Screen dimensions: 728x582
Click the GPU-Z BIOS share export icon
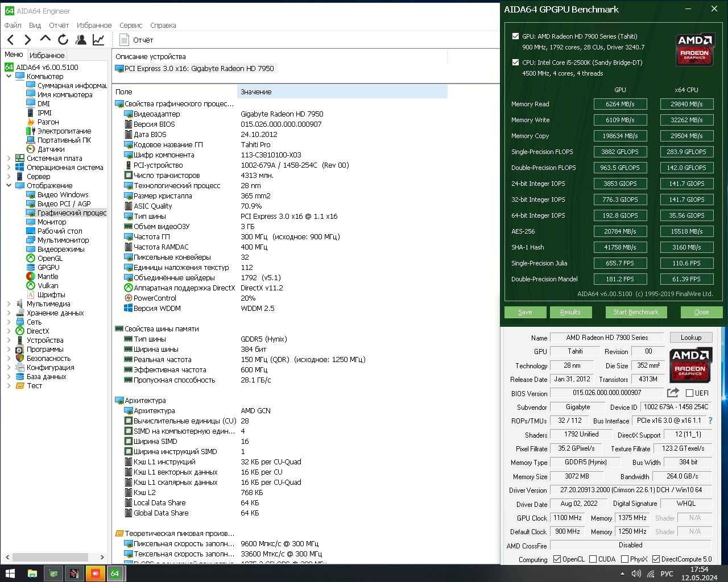[x=673, y=392]
